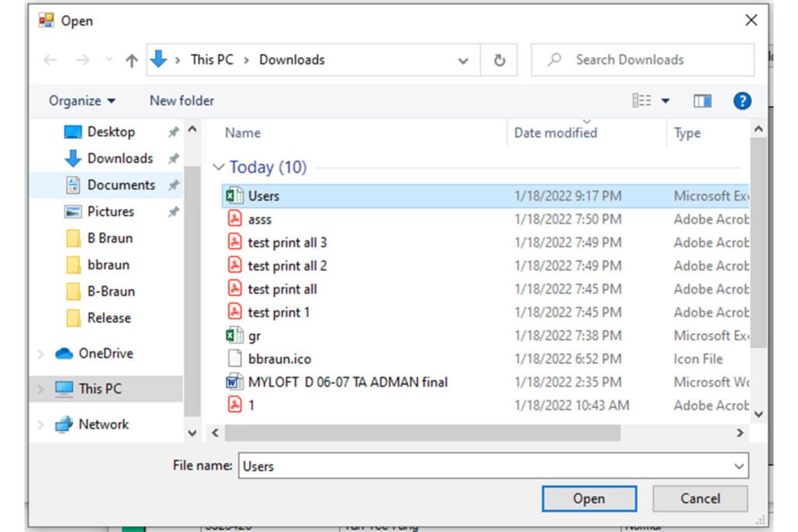Select the bbraun.ico file
The width and height of the screenshot is (798, 532).
279,359
